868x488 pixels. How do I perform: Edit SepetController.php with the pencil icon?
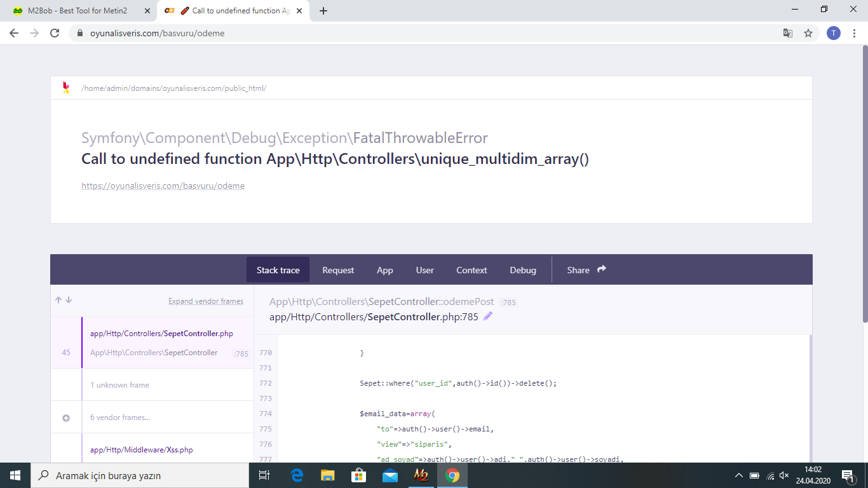tap(488, 316)
